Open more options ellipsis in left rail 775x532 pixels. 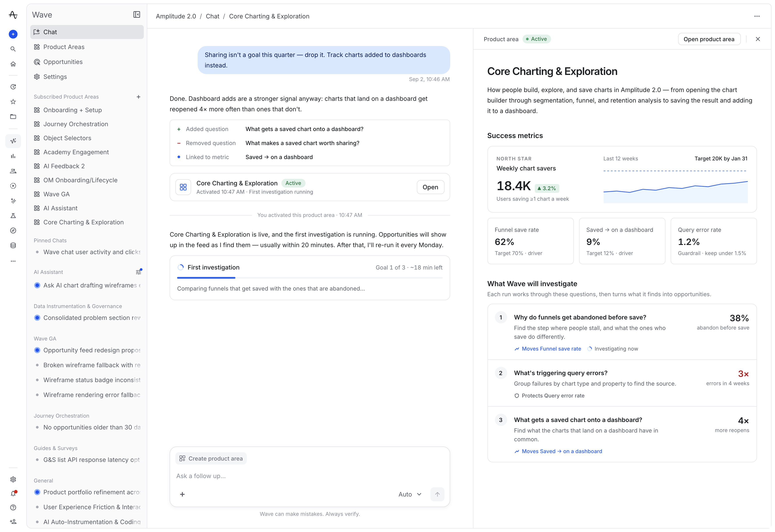coord(13,261)
